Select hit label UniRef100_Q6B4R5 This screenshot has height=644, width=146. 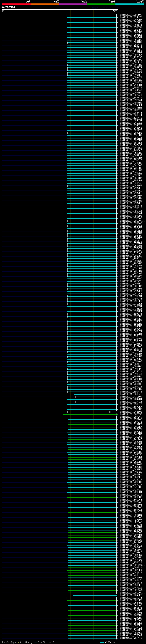pos(131,603)
